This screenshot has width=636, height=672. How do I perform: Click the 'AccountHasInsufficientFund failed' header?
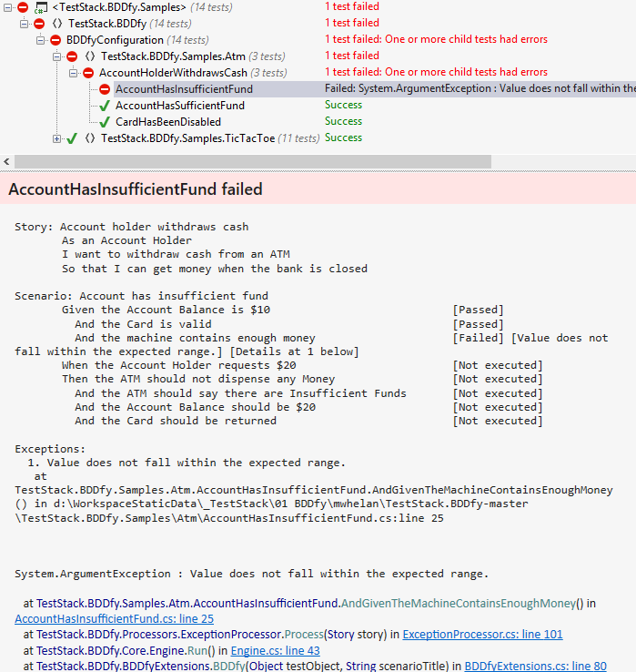click(136, 189)
